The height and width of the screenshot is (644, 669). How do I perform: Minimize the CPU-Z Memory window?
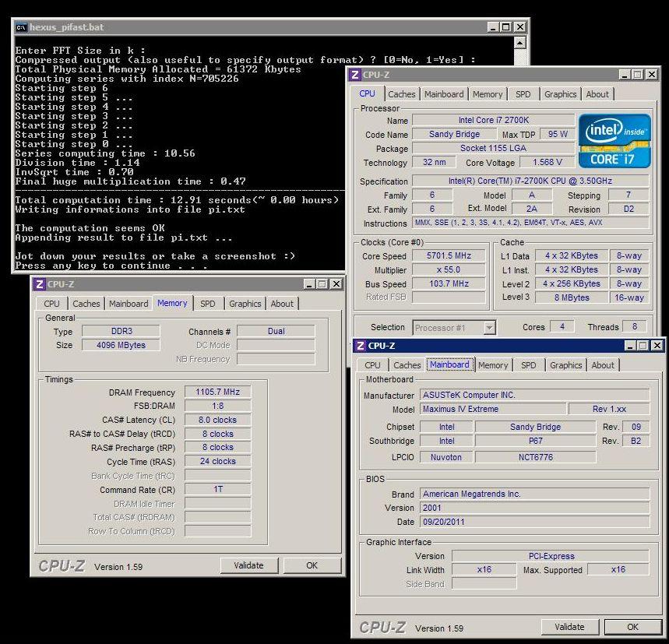pyautogui.click(x=310, y=284)
